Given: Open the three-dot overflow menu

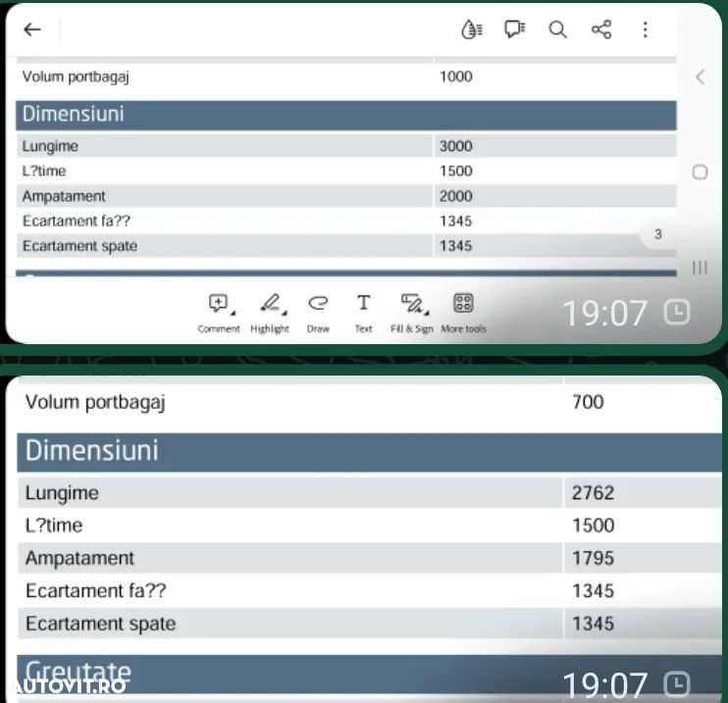Looking at the screenshot, I should tap(645, 29).
